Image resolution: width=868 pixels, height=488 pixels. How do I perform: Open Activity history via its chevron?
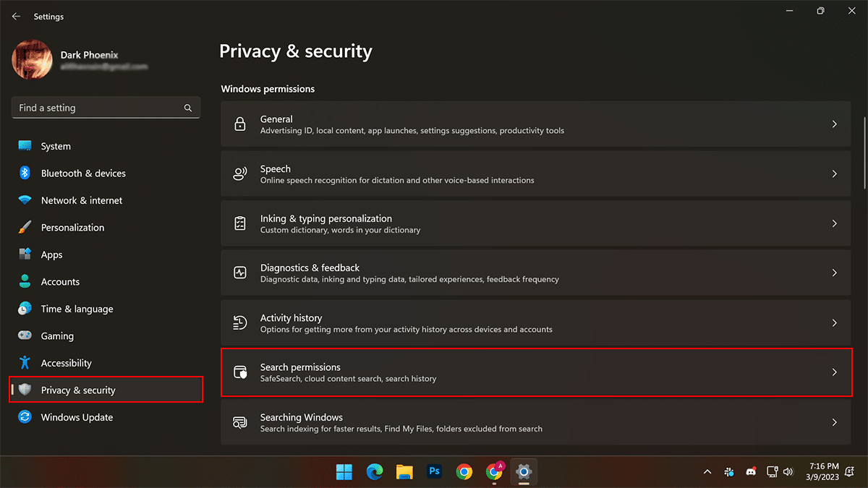coord(834,322)
